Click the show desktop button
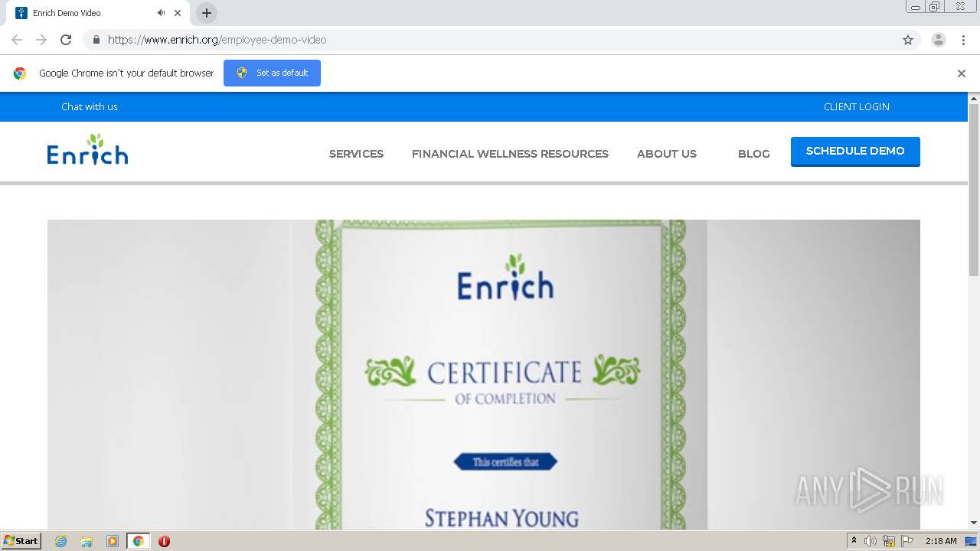This screenshot has width=980, height=551. [x=972, y=541]
